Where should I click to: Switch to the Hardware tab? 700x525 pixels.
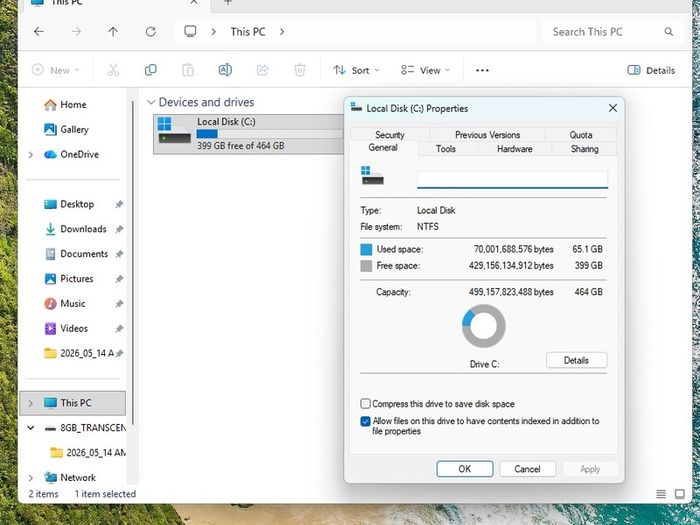tap(515, 149)
